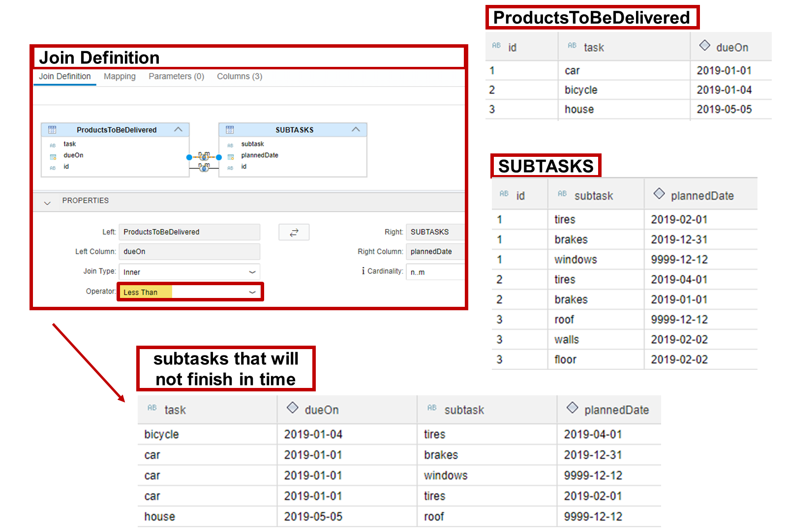Collapse the ProductsToBeDelivered node with its chevron
787x532 pixels.
(x=178, y=129)
